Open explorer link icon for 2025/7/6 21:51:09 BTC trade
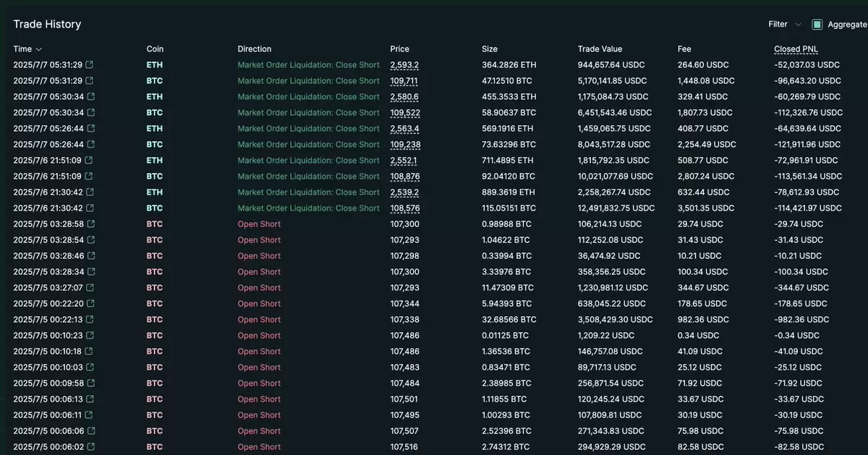The image size is (868, 455). click(89, 177)
